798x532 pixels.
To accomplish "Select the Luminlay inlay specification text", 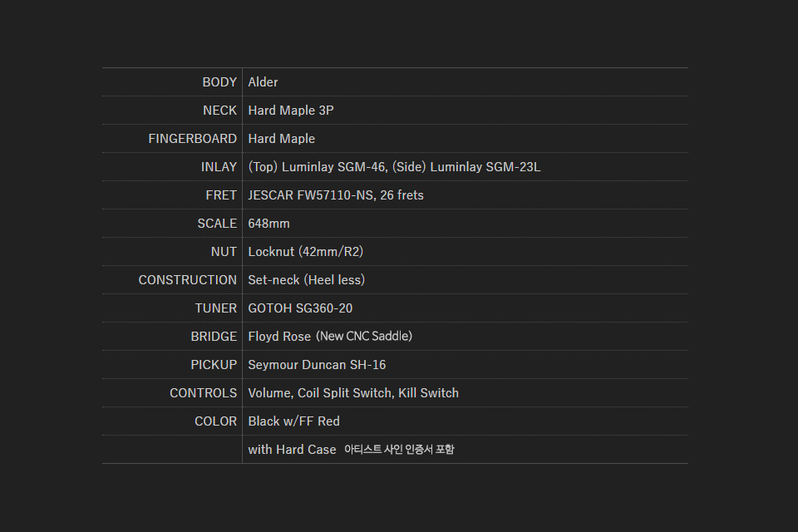I will click(394, 167).
